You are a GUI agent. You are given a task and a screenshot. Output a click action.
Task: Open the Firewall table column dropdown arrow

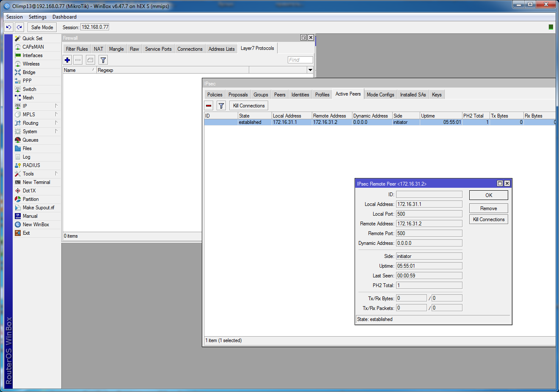click(x=310, y=70)
